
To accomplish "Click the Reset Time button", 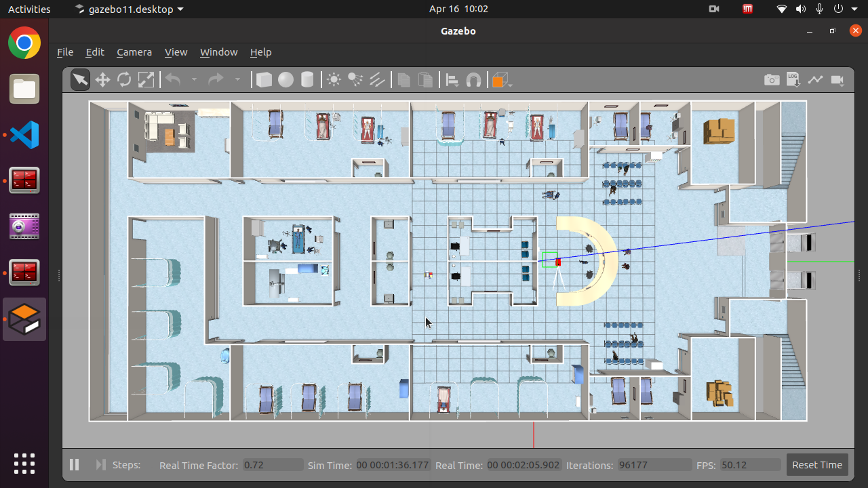I will [x=817, y=465].
